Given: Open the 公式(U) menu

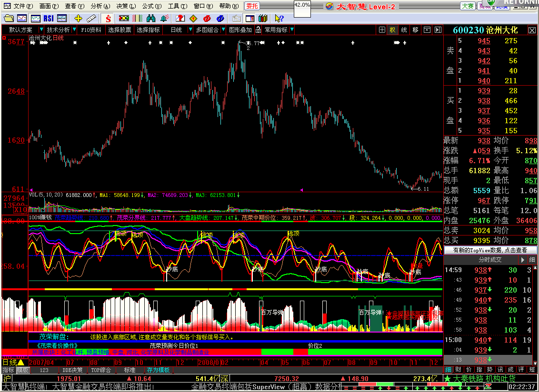Looking at the screenshot, I should [x=151, y=6].
